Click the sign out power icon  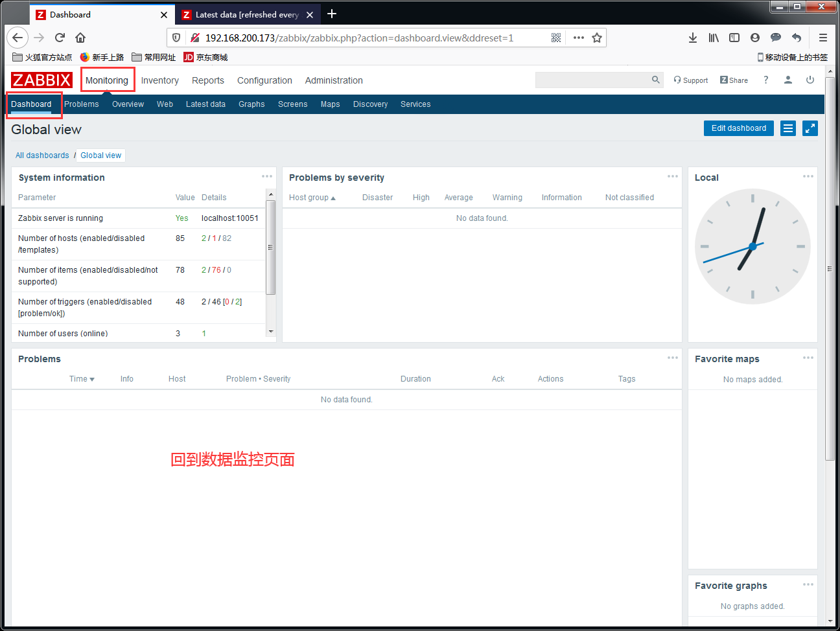coord(810,80)
